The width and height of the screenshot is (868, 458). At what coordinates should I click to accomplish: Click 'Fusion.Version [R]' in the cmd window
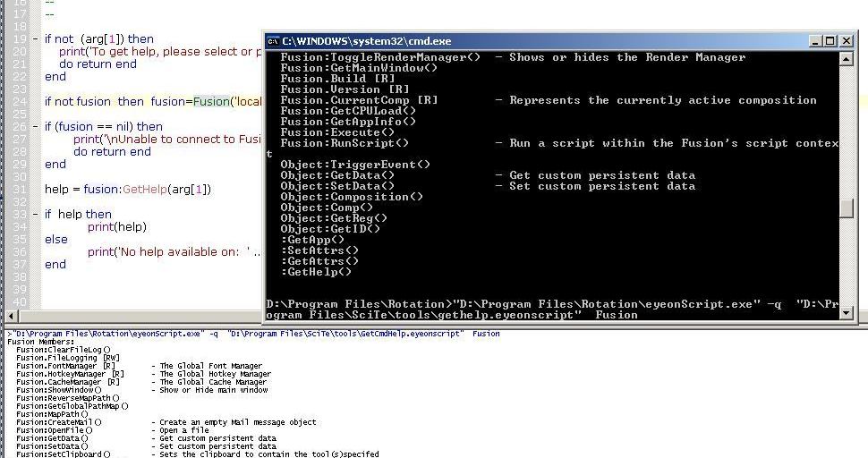pyautogui.click(x=345, y=89)
